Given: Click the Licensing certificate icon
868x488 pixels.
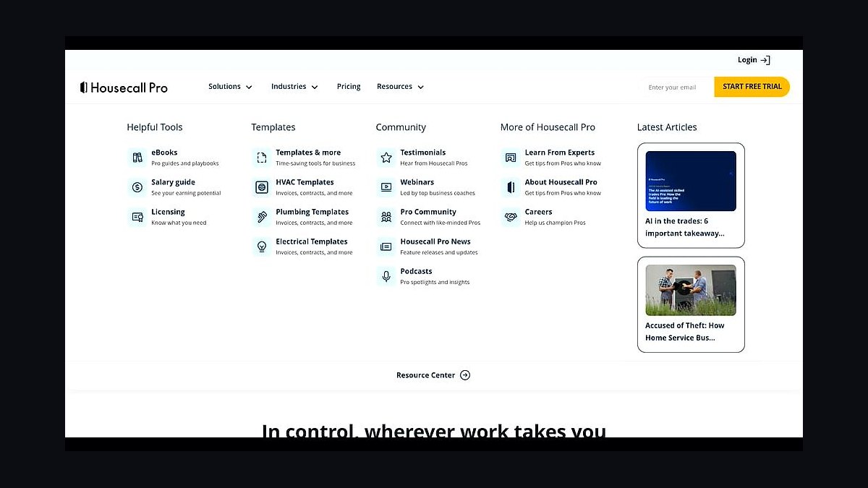Looking at the screenshot, I should click(137, 217).
